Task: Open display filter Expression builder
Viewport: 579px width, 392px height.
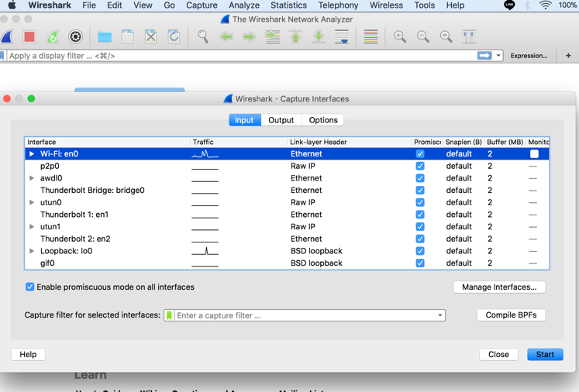Action: click(x=529, y=56)
